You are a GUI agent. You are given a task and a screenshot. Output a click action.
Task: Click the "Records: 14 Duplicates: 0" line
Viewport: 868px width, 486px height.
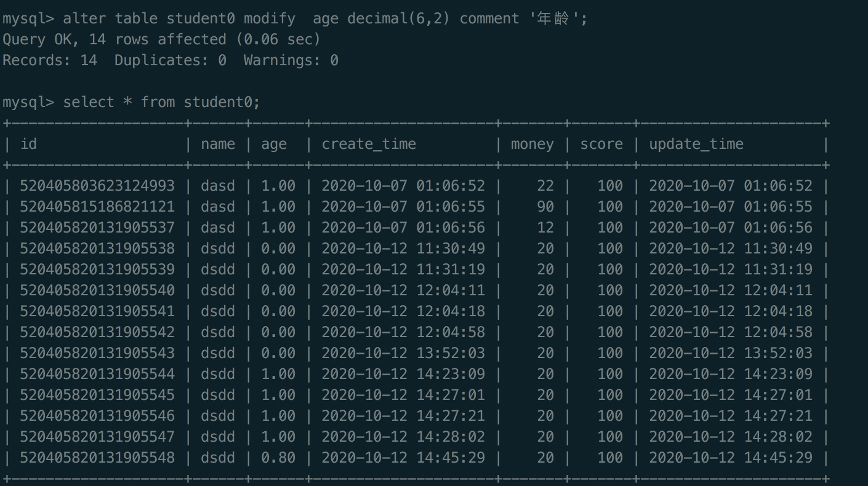coord(171,60)
